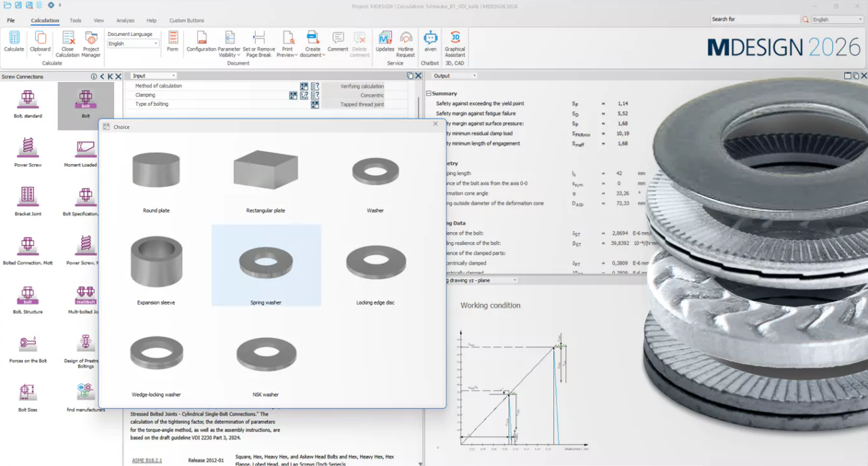Viewport: 868px width, 466px height.
Task: Launch the aiven chatbot
Action: pyautogui.click(x=430, y=42)
